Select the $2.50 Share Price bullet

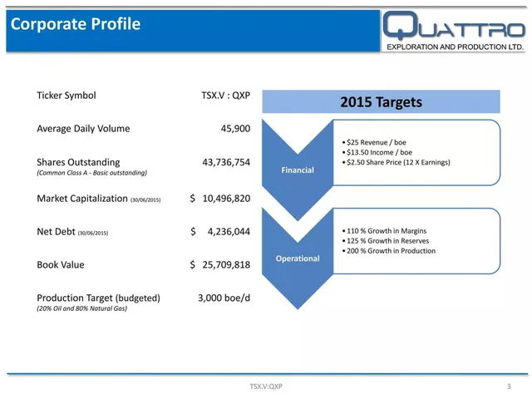point(396,163)
